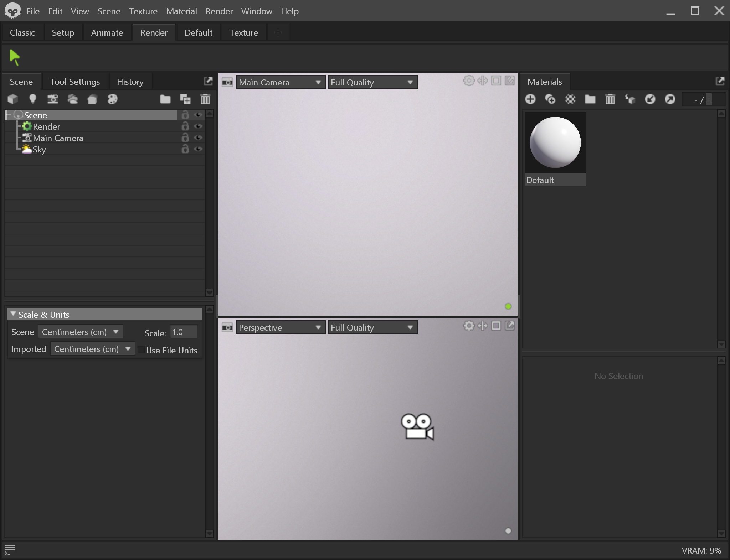Add a new material with plus icon
730x560 pixels.
pyautogui.click(x=530, y=99)
